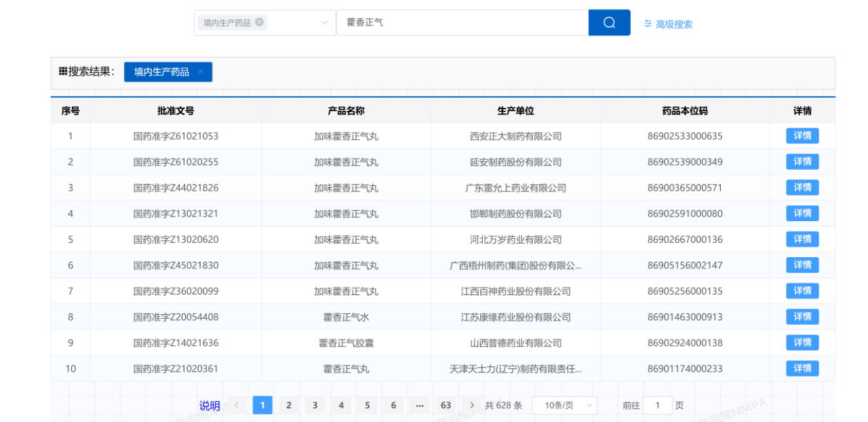The image size is (868, 422).
Task: Jump to last page 63
Action: coord(446,405)
